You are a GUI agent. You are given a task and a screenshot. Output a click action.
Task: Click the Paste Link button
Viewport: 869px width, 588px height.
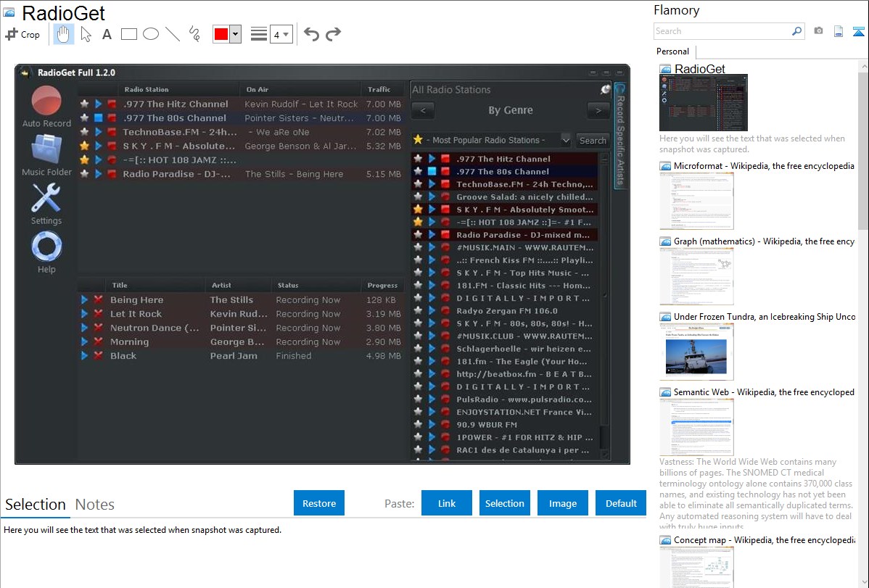pyautogui.click(x=447, y=503)
